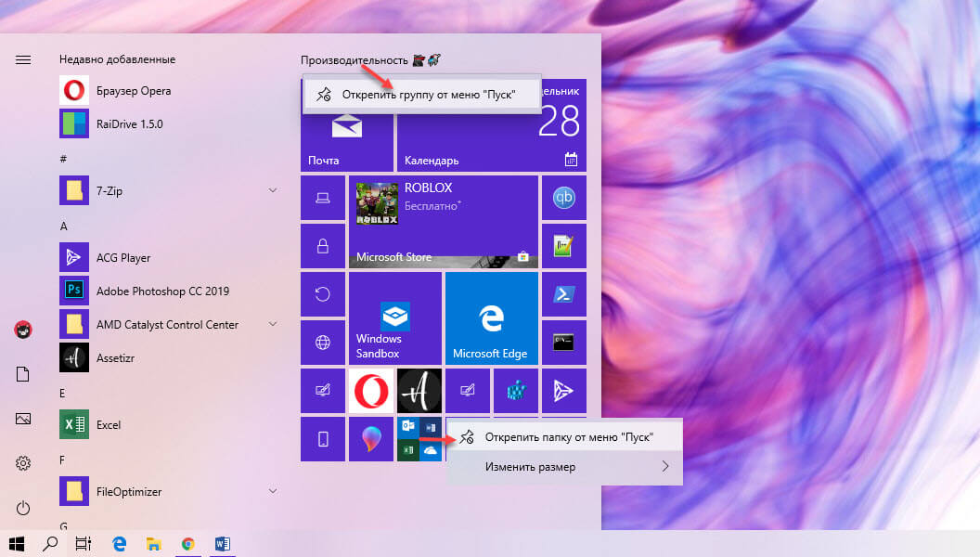Open the Почта mail tile
The height and width of the screenshot is (557, 980).
(x=347, y=142)
